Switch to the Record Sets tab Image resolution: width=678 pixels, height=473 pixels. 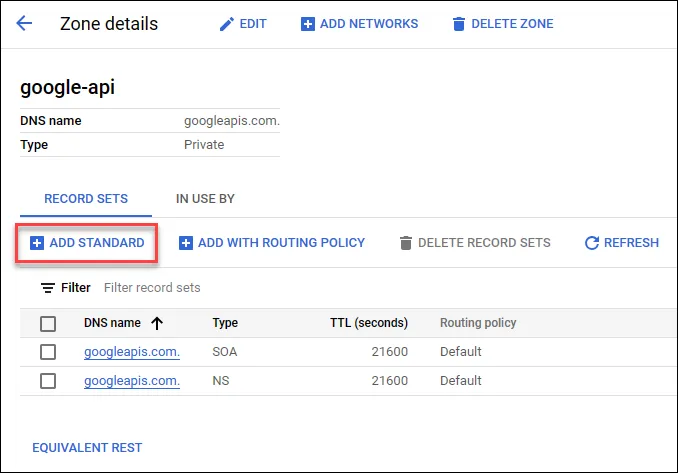86,199
